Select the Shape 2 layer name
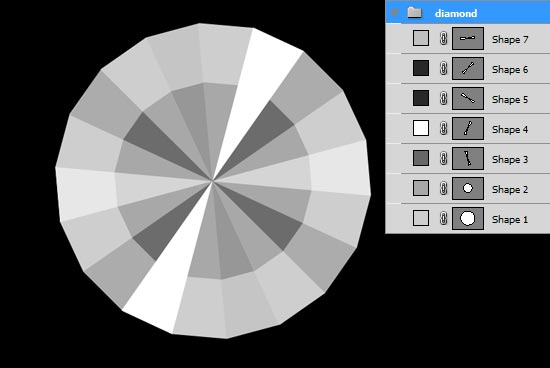 coord(510,190)
